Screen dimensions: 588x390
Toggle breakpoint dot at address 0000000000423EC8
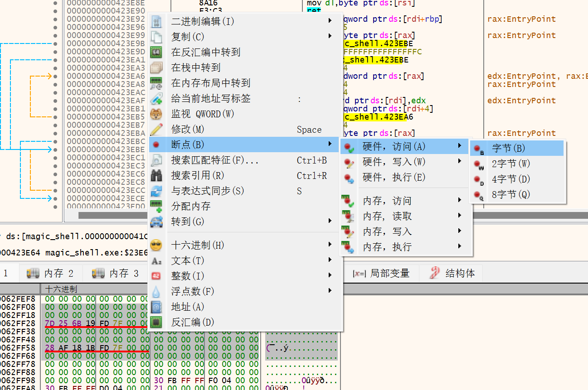(x=55, y=182)
